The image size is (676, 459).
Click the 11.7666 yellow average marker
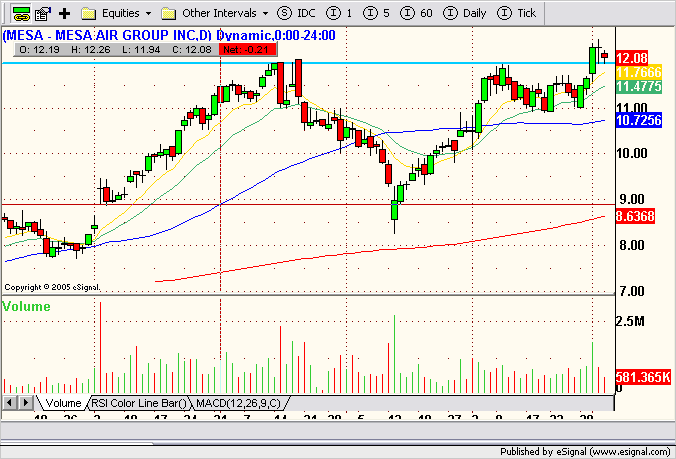639,72
